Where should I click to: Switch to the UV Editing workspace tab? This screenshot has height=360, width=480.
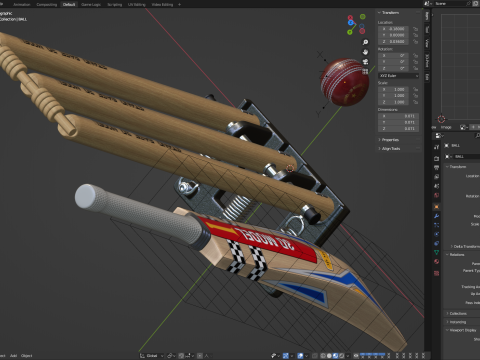coord(137,4)
